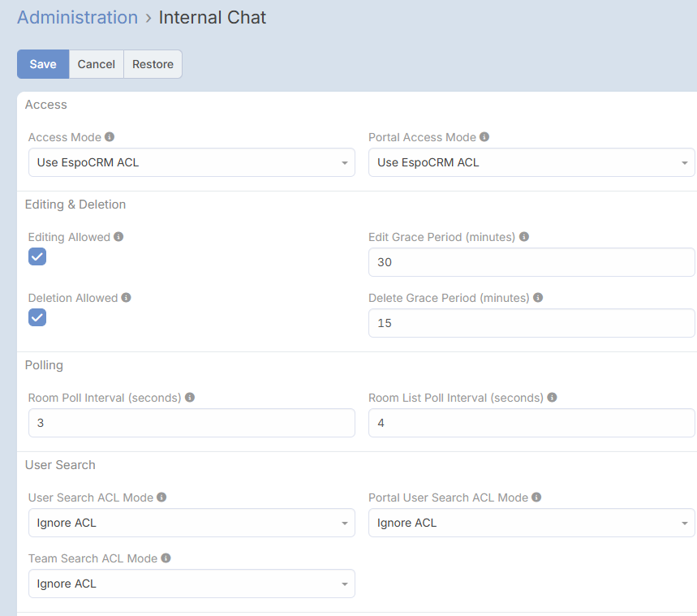This screenshot has height=616, width=697.
Task: Click info icon beside Room List Poll Interval
Action: (x=552, y=398)
